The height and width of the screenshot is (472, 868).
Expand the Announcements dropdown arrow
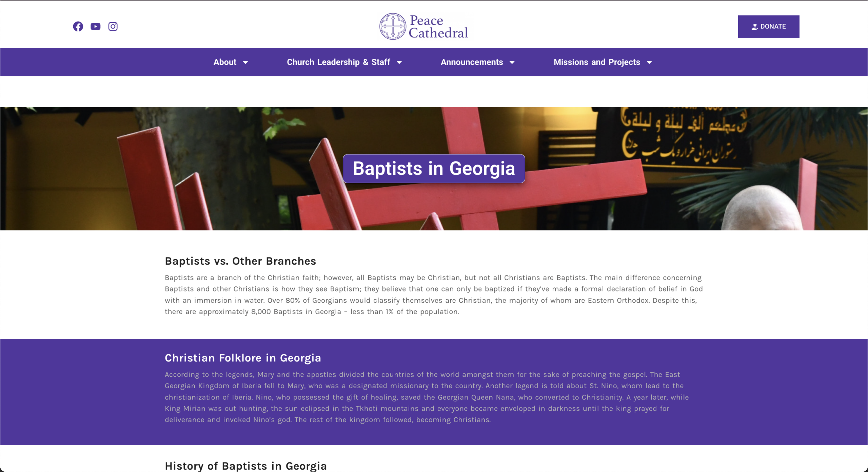click(x=512, y=62)
